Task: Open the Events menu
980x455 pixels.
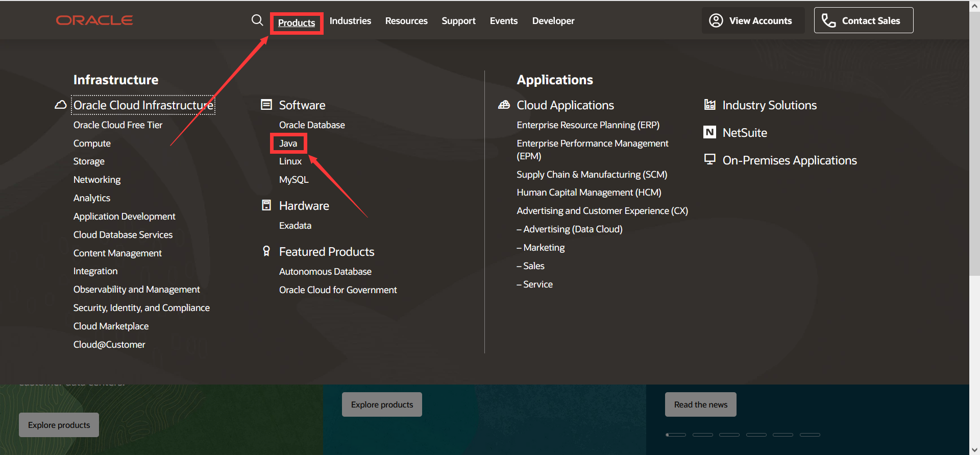Action: tap(504, 21)
